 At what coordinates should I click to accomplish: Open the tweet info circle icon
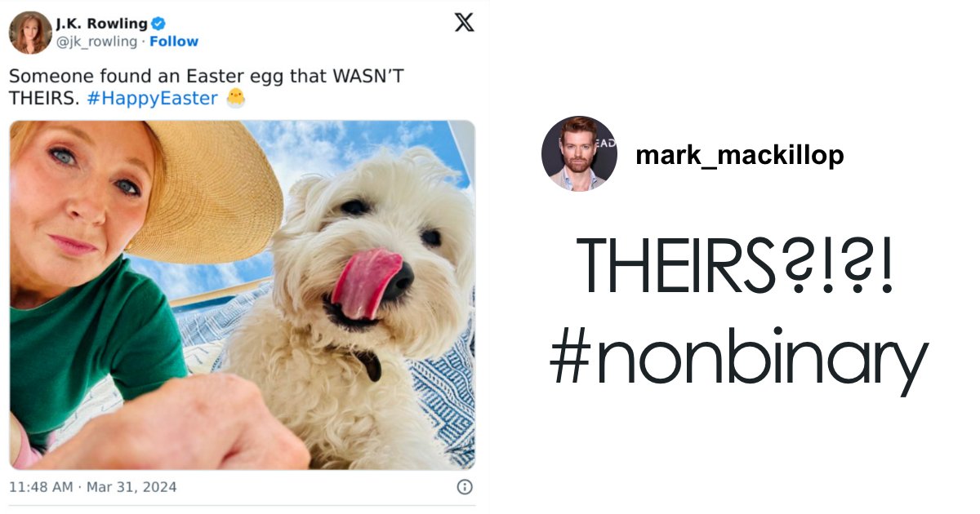465,487
